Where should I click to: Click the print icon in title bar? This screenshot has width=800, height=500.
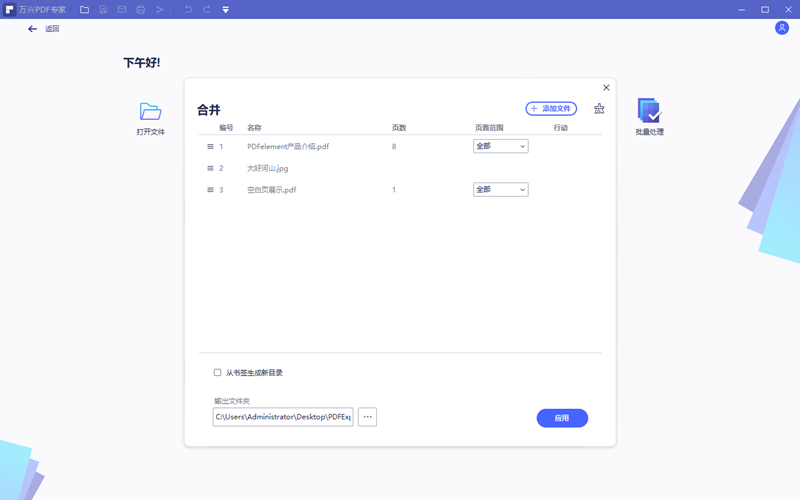140,9
